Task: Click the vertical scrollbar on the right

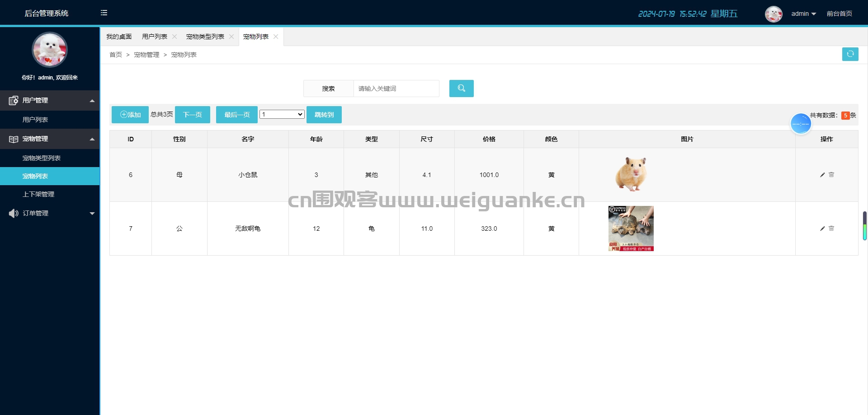Action: click(x=864, y=226)
